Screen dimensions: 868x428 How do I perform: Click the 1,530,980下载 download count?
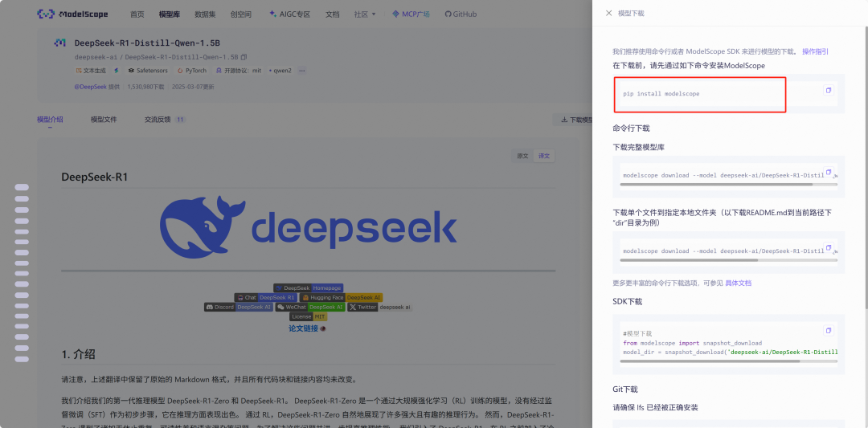coord(146,87)
